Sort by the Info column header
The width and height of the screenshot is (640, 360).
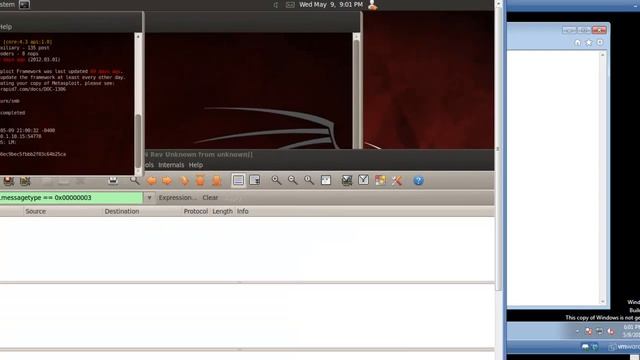[242, 211]
